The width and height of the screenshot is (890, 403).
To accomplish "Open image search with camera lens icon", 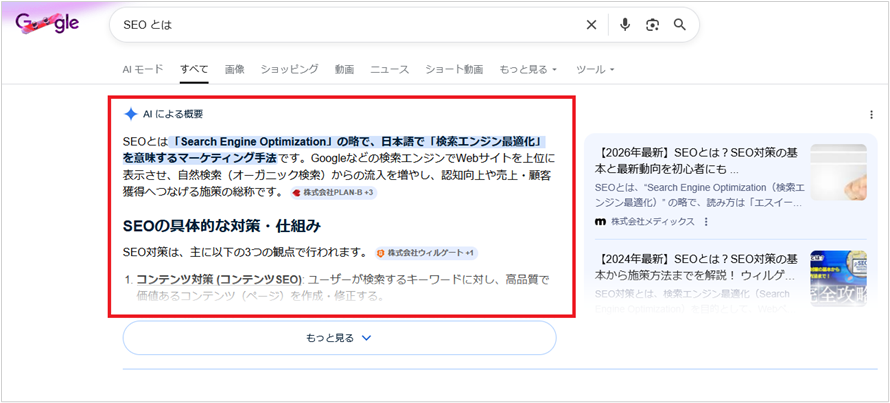I will pyautogui.click(x=652, y=25).
